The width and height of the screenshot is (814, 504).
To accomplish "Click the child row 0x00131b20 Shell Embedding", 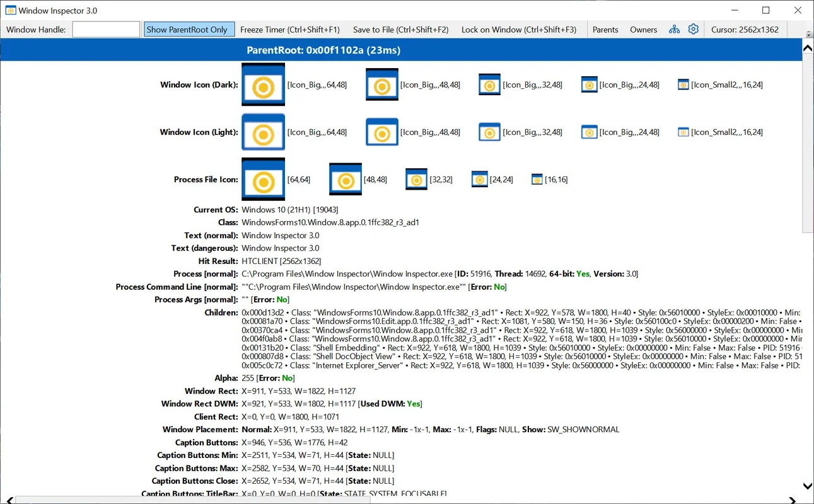I will click(521, 348).
